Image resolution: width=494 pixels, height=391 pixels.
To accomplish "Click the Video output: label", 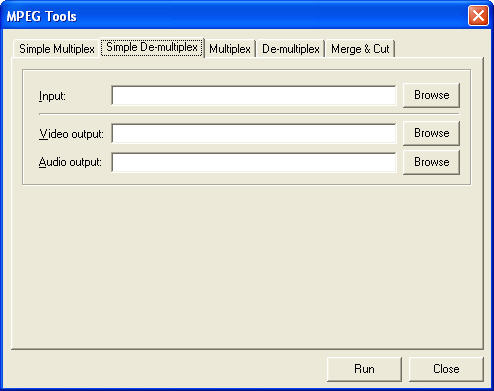I will coord(71,134).
